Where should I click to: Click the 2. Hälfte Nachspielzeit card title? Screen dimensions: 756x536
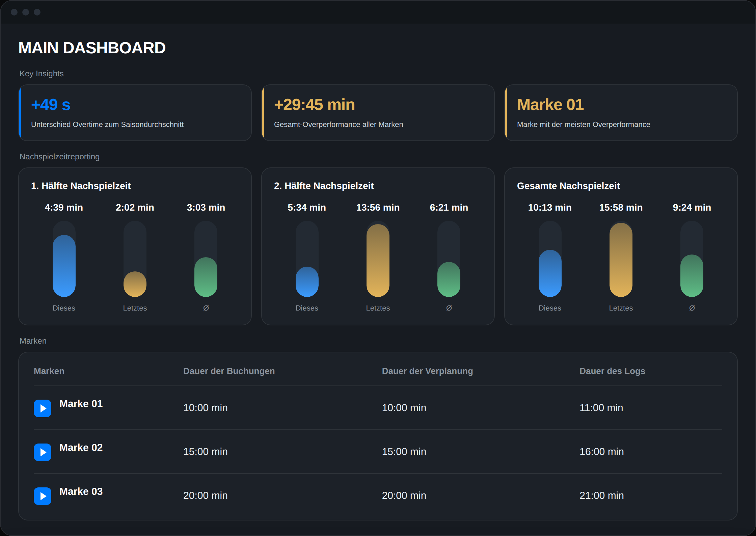pos(324,186)
